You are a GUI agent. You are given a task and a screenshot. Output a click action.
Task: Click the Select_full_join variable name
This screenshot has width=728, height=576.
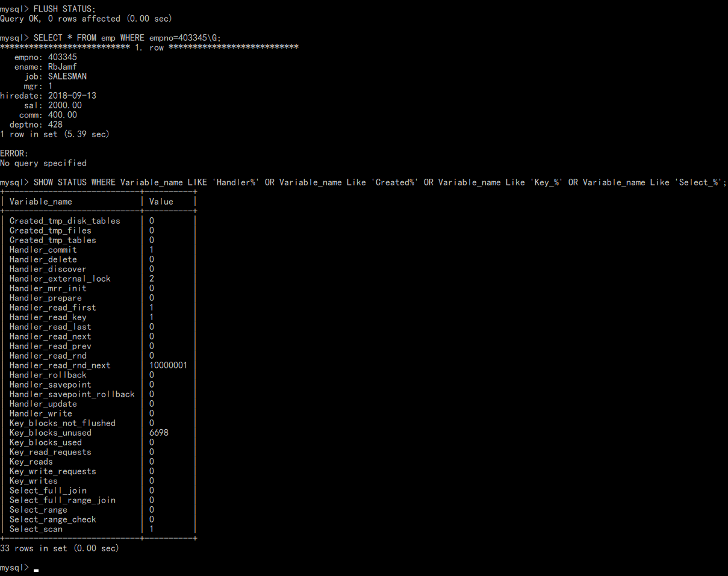(48, 491)
